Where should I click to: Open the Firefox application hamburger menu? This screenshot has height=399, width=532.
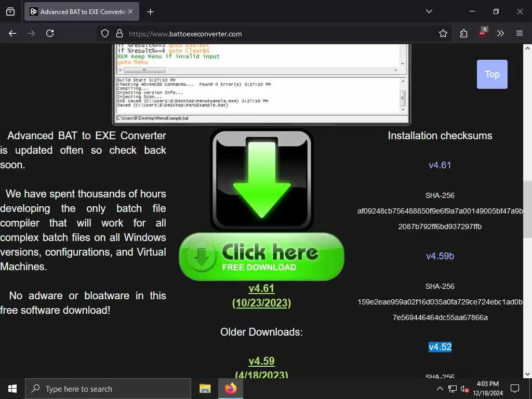[520, 33]
